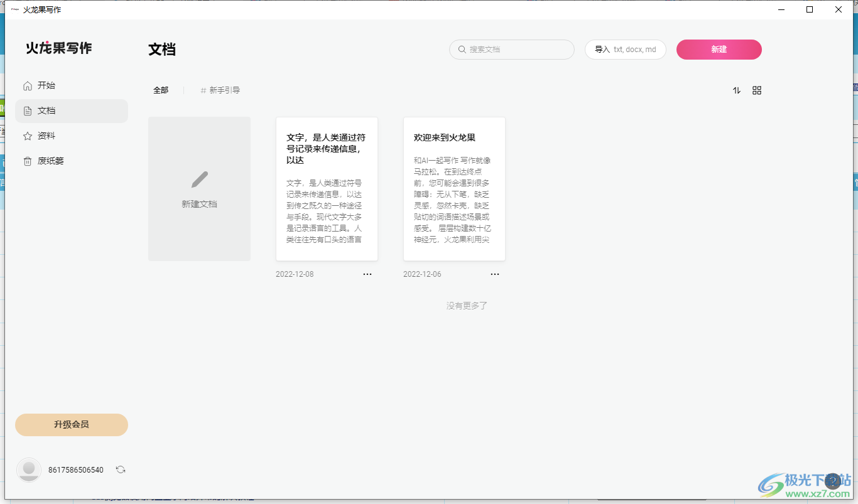Click the 搜索文档 search field
The image size is (858, 504).
click(512, 50)
